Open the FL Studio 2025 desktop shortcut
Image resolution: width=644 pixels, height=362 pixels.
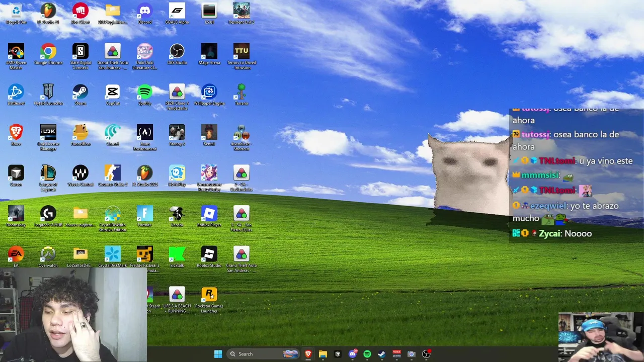[145, 176]
